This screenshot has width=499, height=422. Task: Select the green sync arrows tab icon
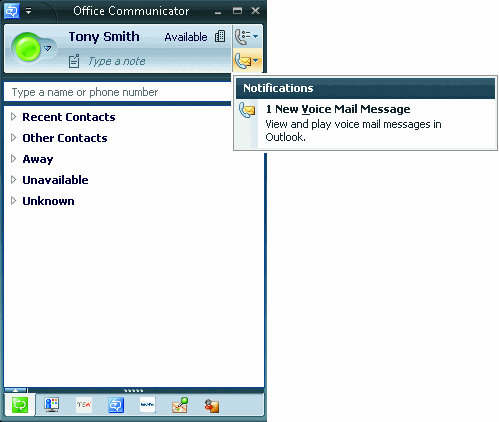point(20,405)
